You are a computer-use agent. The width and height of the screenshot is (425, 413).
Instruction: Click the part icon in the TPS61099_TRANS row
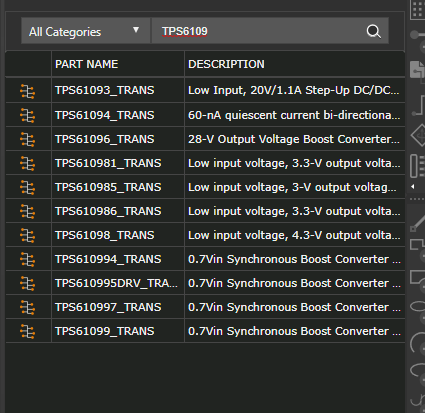pyautogui.click(x=27, y=331)
